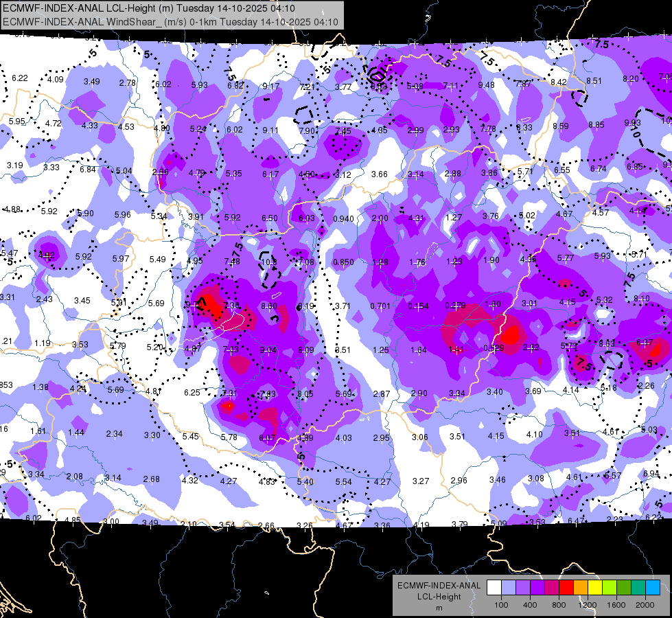Image resolution: width=672 pixels, height=618 pixels.
Task: Click the grid value 6.22
Action: (20, 78)
